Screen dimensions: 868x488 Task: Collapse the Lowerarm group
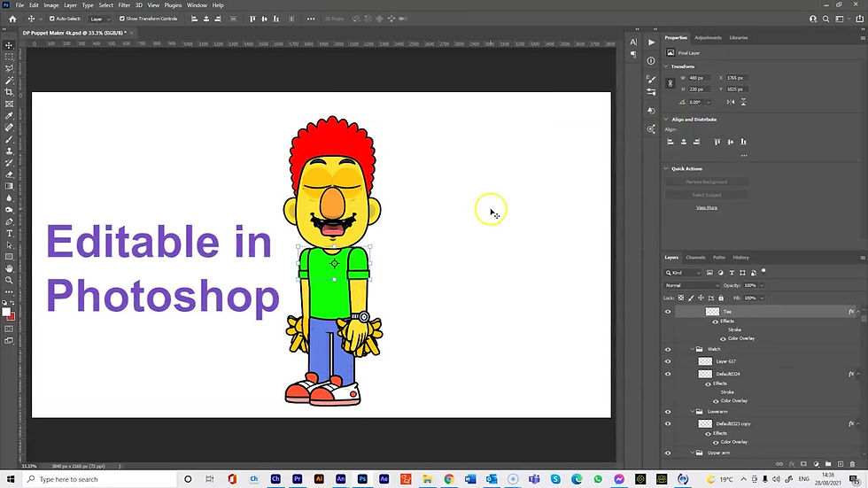[x=692, y=412]
